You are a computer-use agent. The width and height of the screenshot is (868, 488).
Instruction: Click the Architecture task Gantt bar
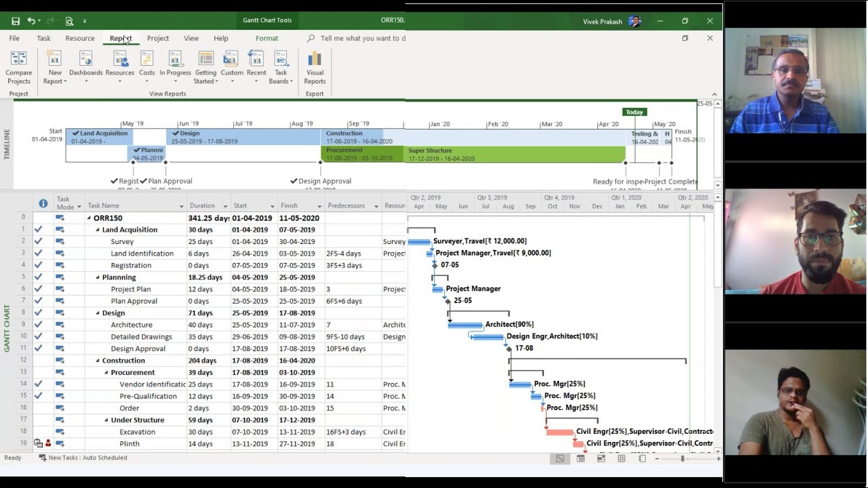pos(465,325)
